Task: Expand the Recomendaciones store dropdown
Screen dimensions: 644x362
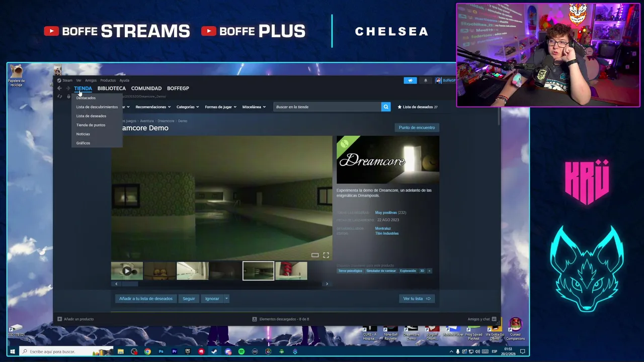Action: coord(153,107)
